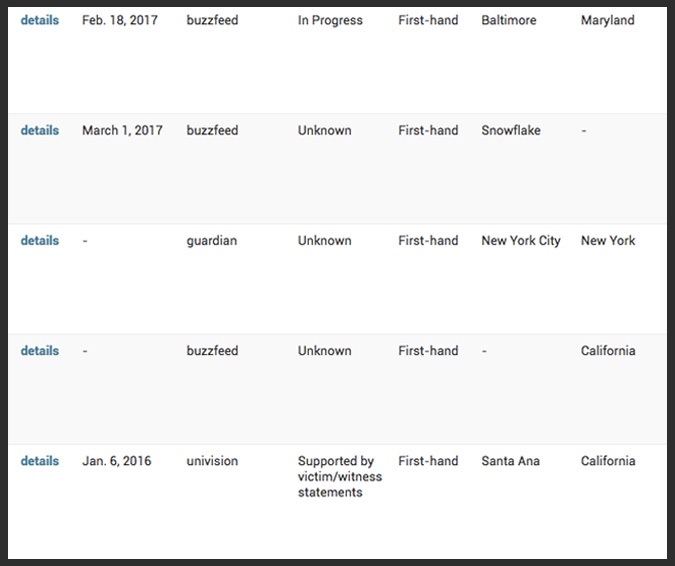Open details for the undated buzzfeed California row
Image resolution: width=675 pixels, height=566 pixels.
tap(39, 351)
